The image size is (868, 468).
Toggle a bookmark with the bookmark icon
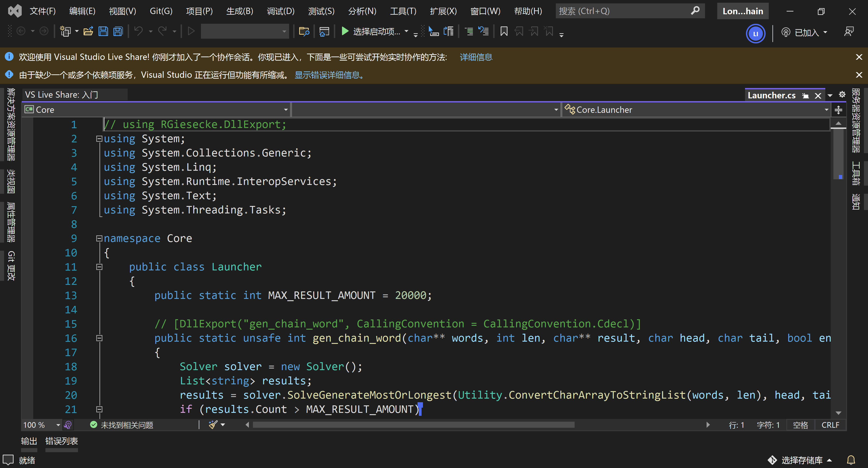tap(504, 31)
